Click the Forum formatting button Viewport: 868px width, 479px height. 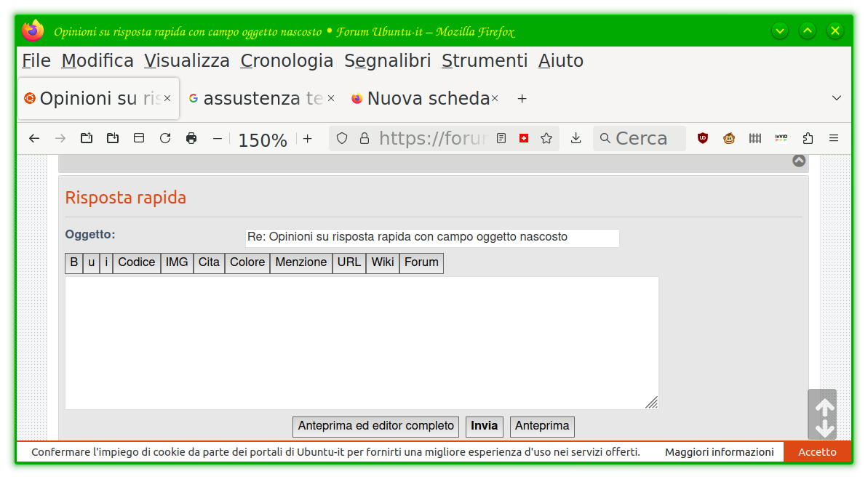point(421,262)
